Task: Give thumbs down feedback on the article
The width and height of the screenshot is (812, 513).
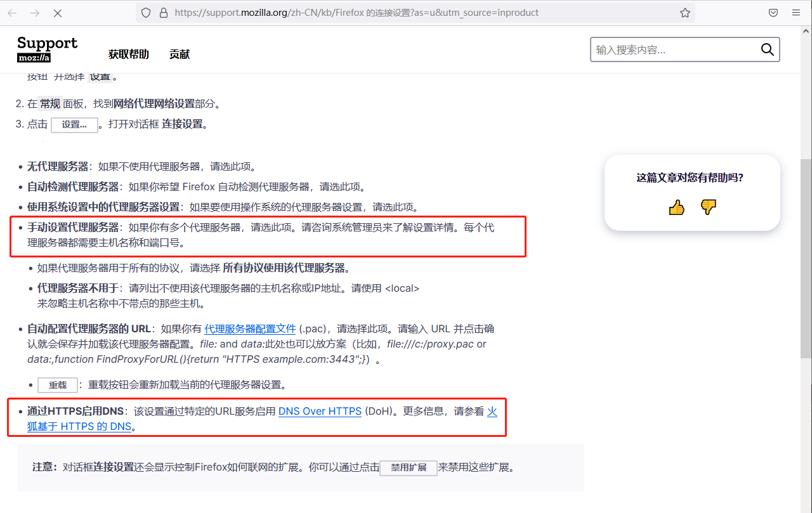Action: pyautogui.click(x=709, y=207)
